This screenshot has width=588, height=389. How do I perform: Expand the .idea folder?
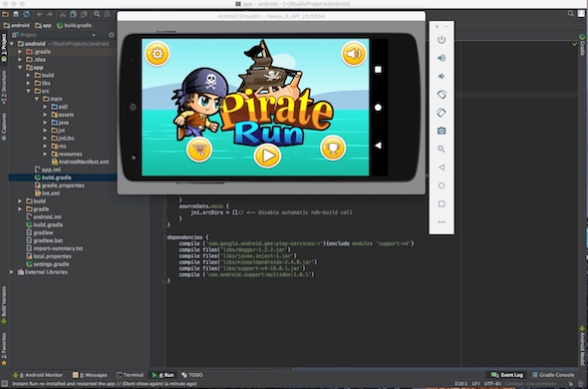coord(20,59)
